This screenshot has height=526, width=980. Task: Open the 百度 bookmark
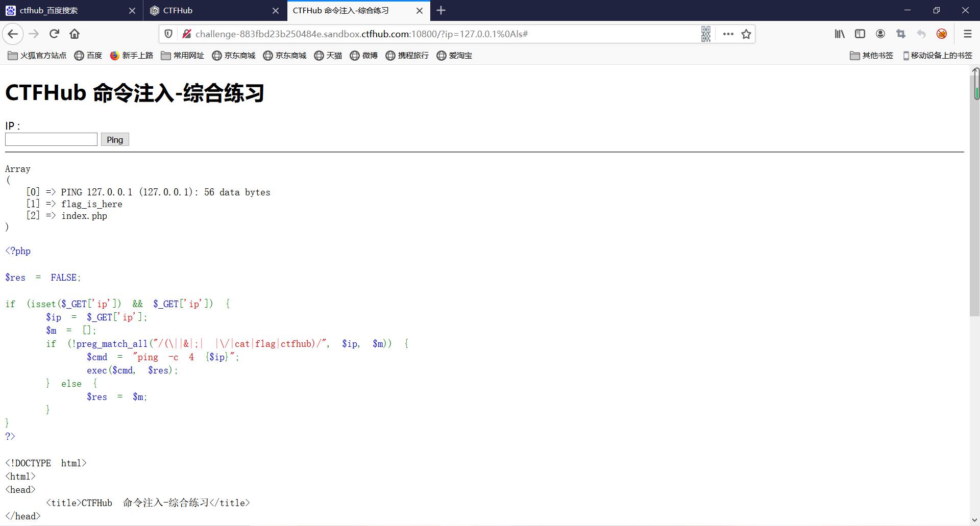point(88,55)
